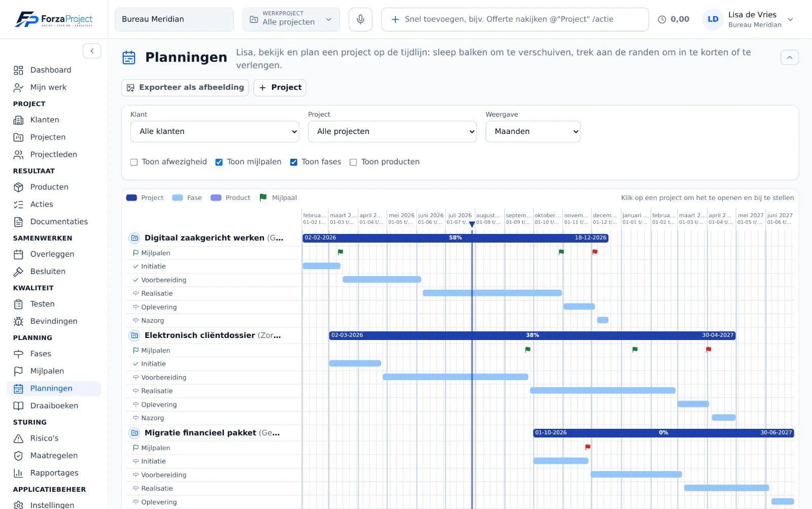This screenshot has width=812, height=509.
Task: Click the Snel toevoegen quick-add field
Action: pos(515,19)
